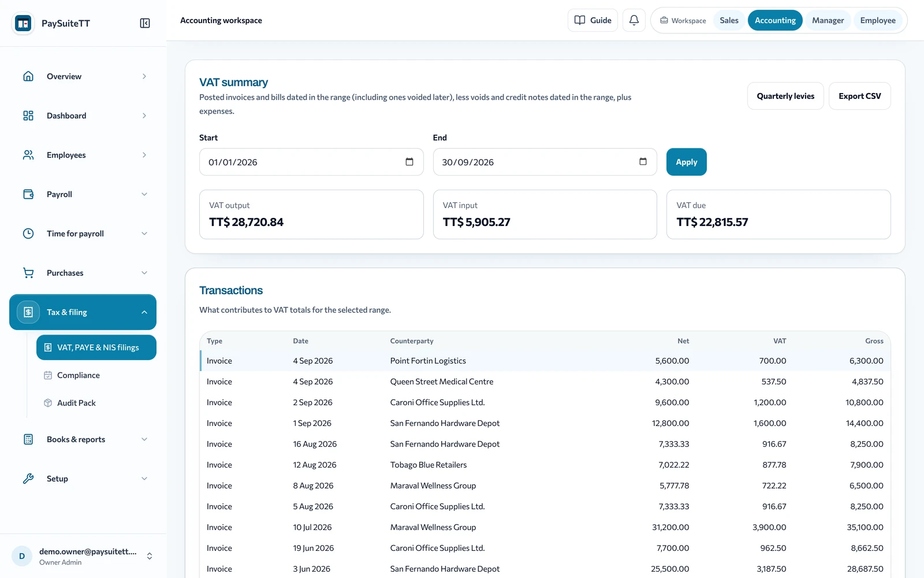
Task: Open the Start date calendar picker
Action: (x=409, y=162)
